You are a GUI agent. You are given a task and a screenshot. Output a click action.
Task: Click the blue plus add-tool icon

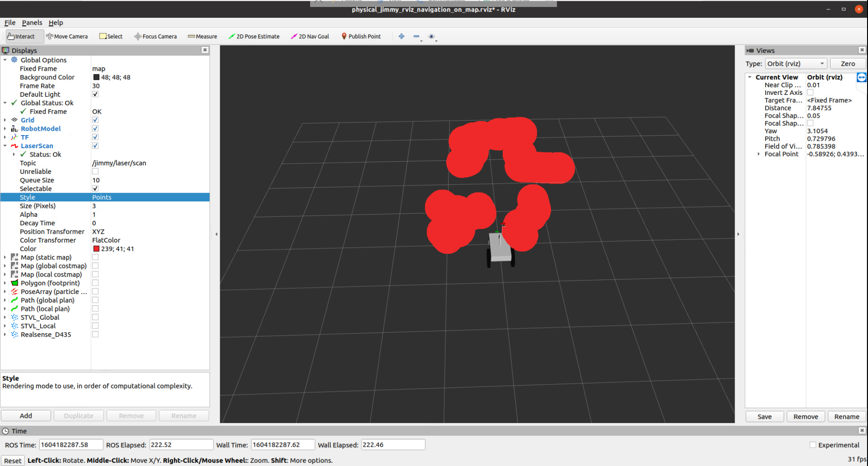click(401, 36)
